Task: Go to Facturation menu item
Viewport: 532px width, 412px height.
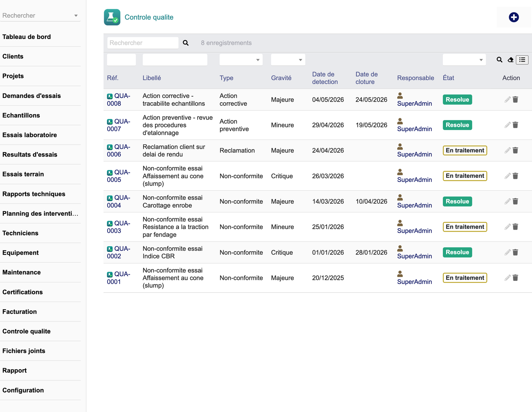Action: click(x=20, y=311)
